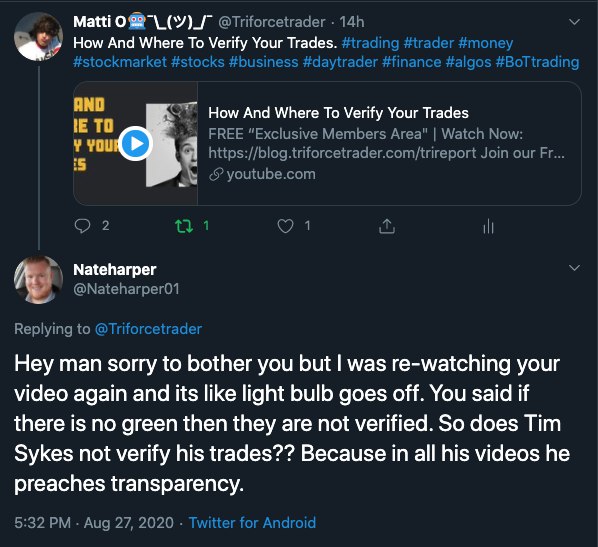This screenshot has height=547, width=598.
Task: Click the @Nateharper01 handle
Action: click(x=126, y=289)
